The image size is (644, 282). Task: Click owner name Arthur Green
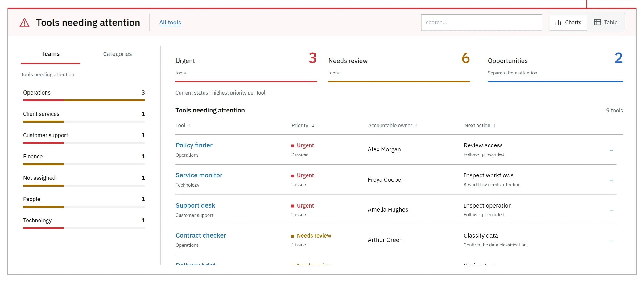tap(385, 240)
